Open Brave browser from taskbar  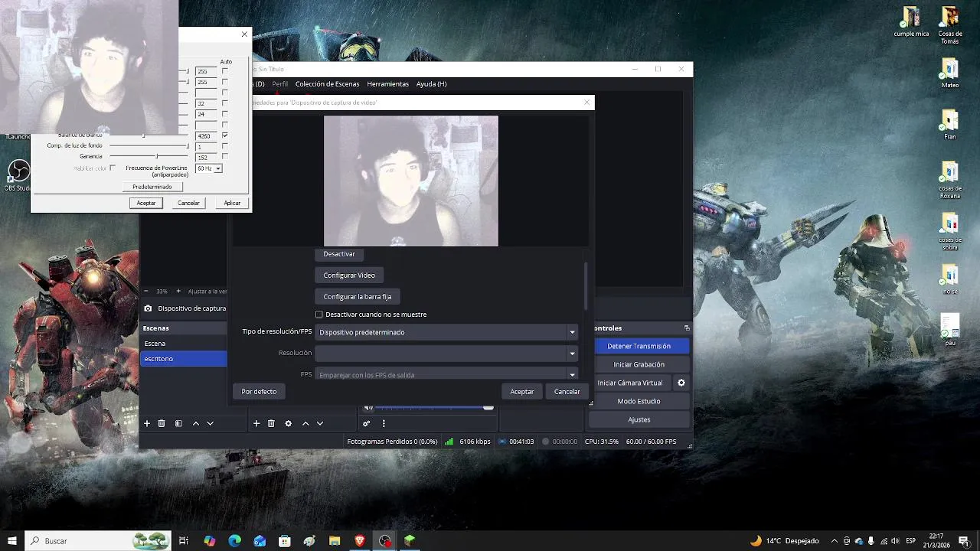360,540
